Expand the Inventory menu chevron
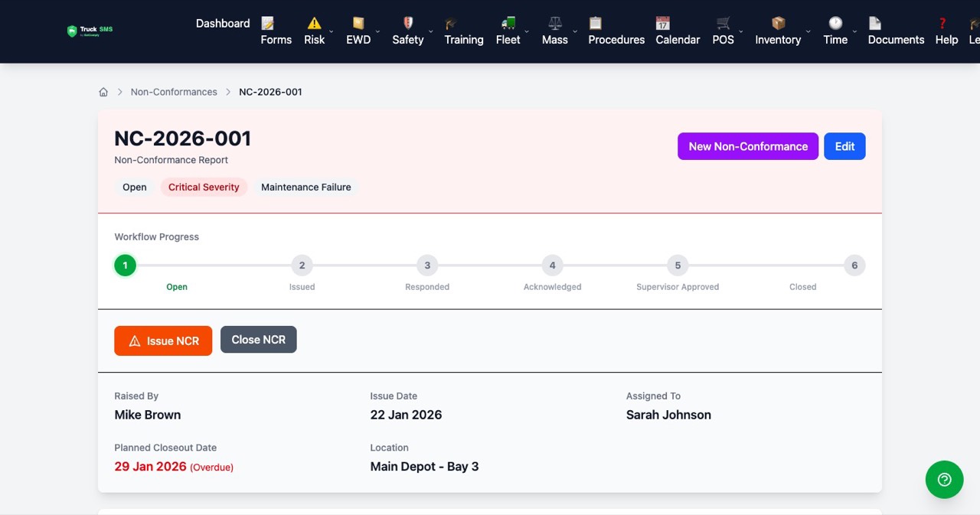The height and width of the screenshot is (515, 980). 808,31
